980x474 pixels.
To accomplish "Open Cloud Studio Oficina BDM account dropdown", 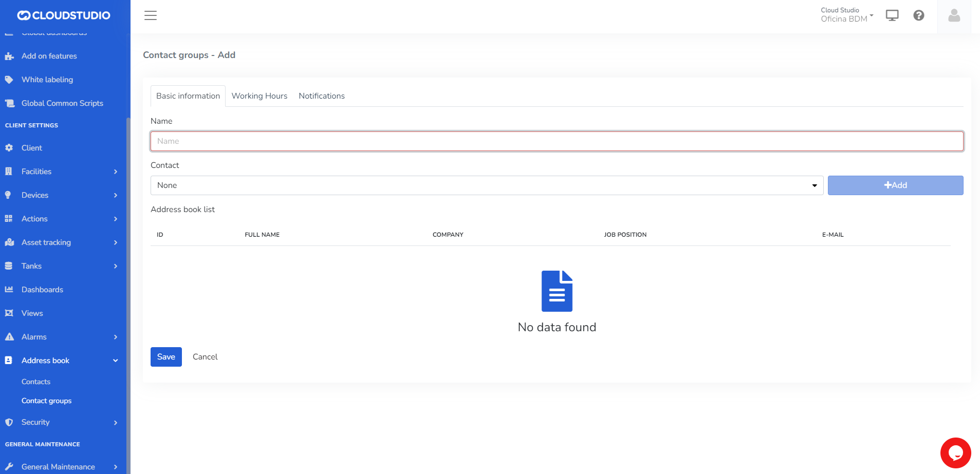I will point(846,15).
